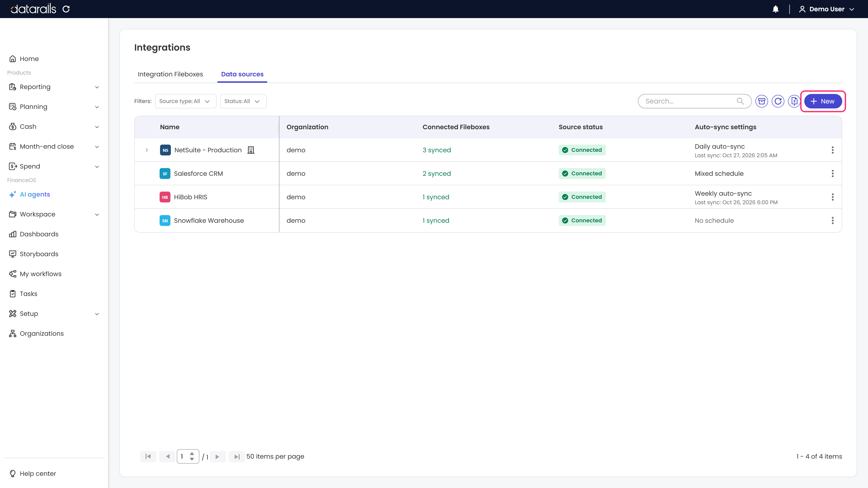Open the three-dot menu for HiBob HRIS
The image size is (868, 488).
point(832,197)
